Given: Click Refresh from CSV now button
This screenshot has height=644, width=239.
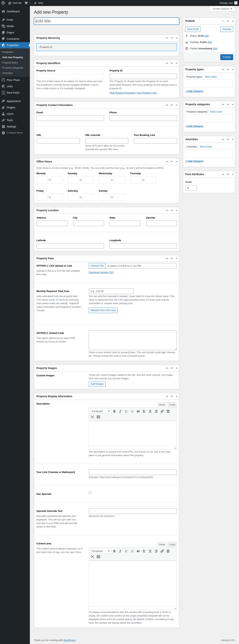Looking at the screenshot, I should (103, 310).
